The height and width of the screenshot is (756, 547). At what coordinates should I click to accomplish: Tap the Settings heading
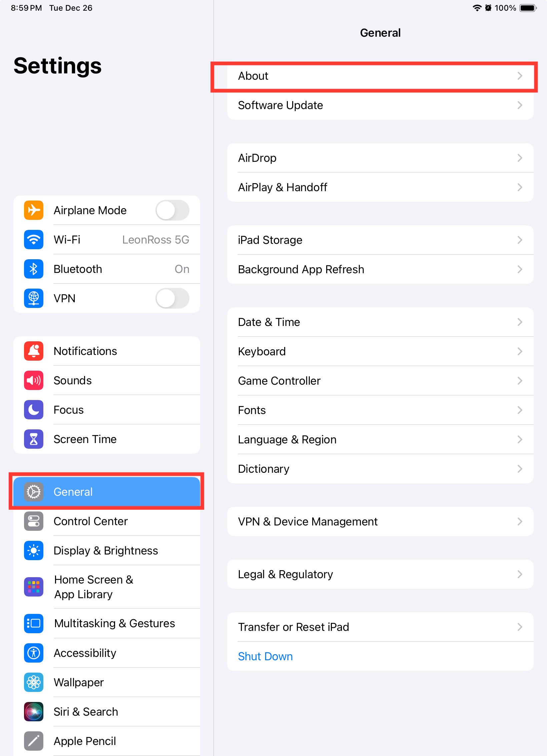click(x=57, y=66)
